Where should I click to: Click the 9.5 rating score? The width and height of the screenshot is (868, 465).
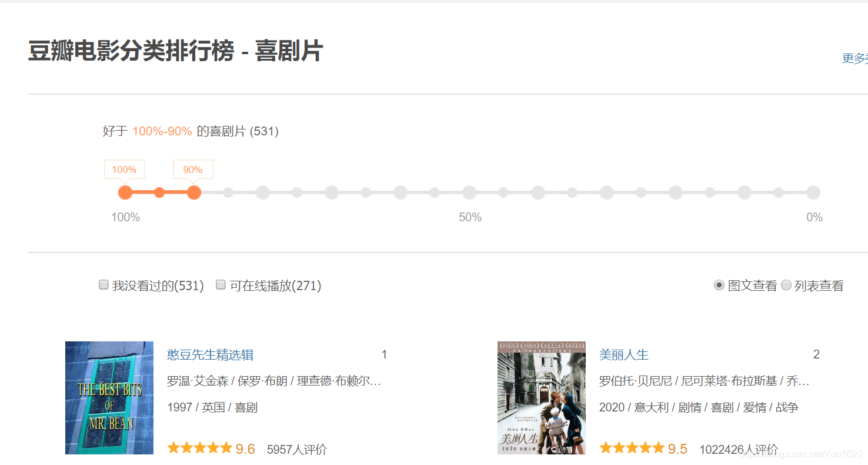677,449
